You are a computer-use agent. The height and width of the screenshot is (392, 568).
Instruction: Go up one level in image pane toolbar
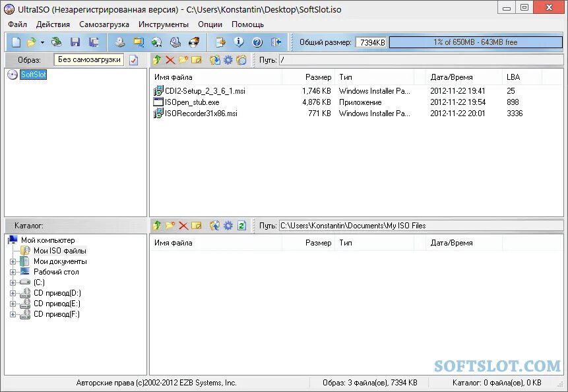pos(157,60)
